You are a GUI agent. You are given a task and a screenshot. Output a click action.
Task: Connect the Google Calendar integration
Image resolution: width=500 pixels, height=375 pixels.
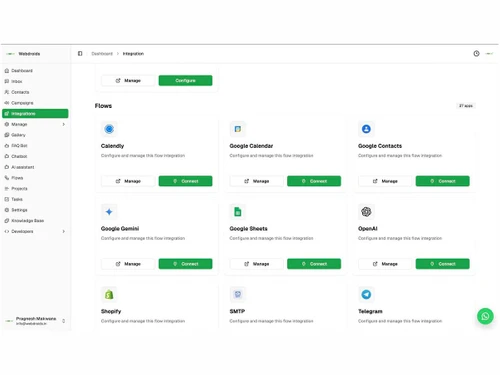[x=314, y=181]
